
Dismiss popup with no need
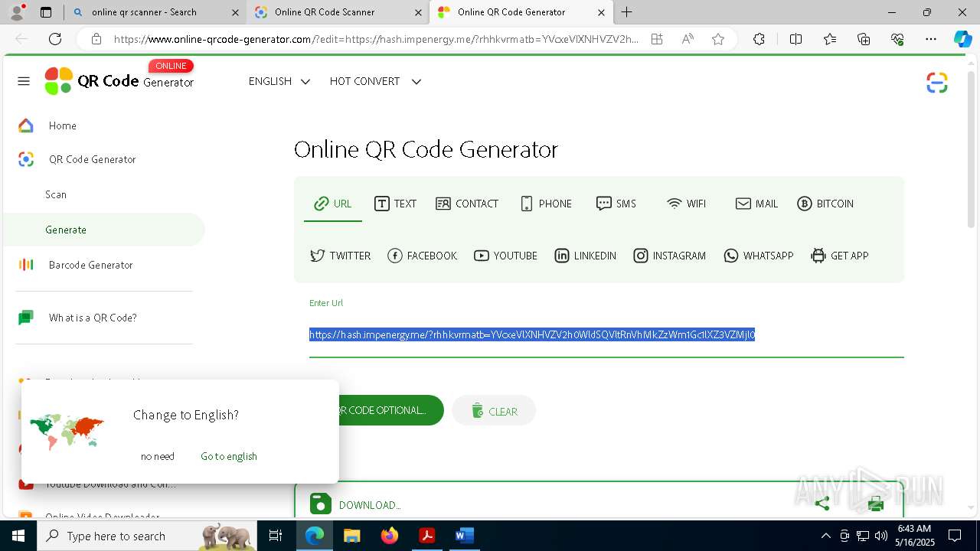158,456
